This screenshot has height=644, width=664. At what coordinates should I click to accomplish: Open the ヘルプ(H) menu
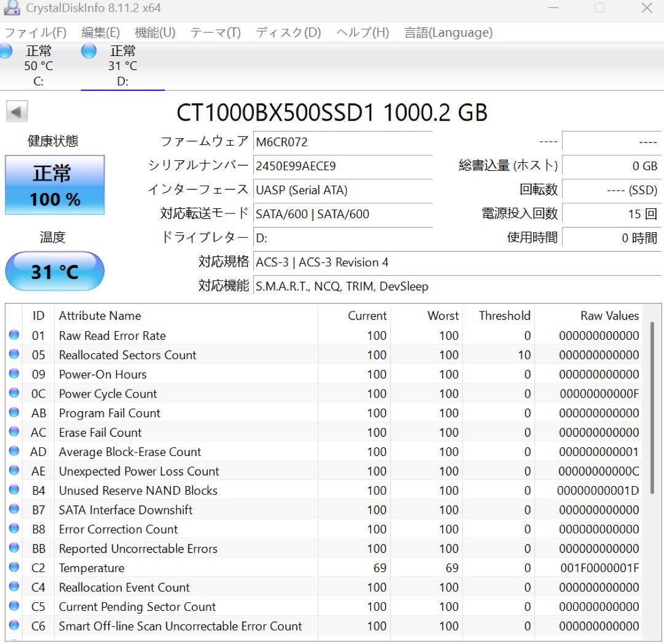click(x=363, y=33)
